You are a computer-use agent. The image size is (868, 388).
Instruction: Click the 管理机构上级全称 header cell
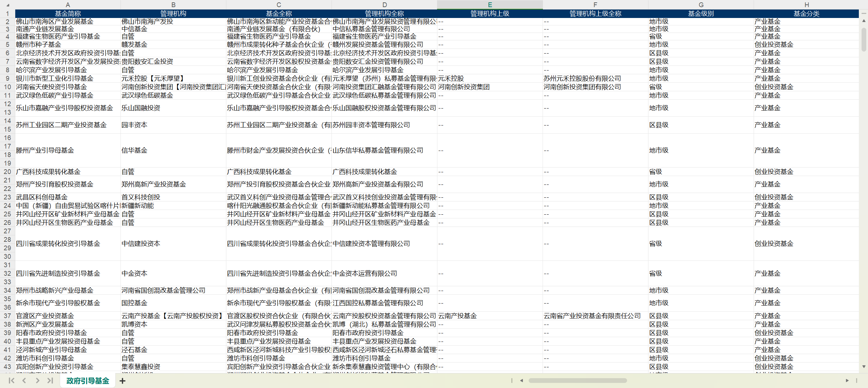point(595,14)
